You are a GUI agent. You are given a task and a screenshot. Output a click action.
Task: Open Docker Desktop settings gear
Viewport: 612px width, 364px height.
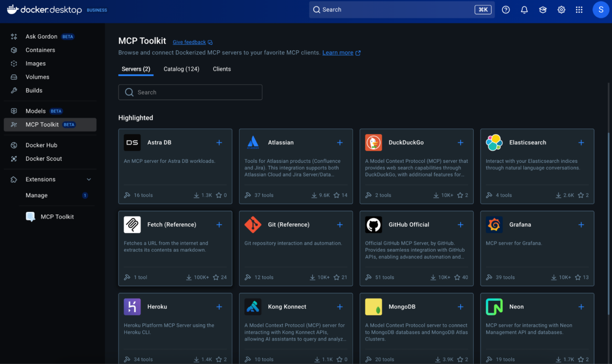tap(561, 10)
